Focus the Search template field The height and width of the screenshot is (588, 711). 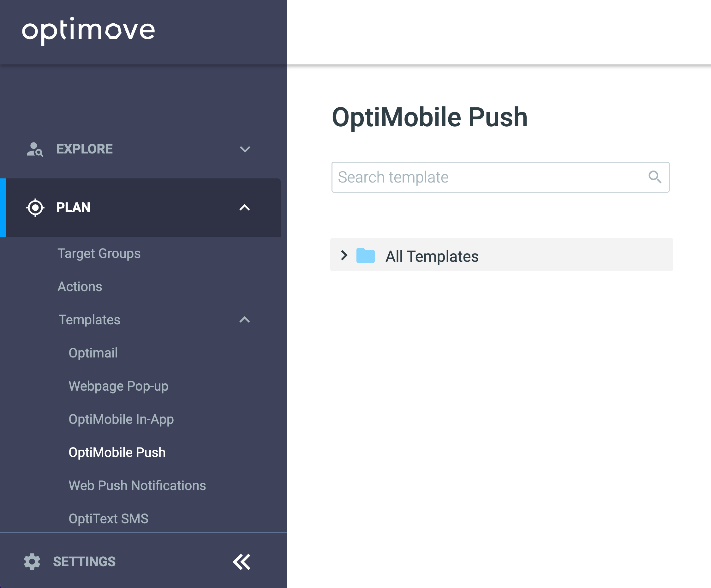click(500, 177)
